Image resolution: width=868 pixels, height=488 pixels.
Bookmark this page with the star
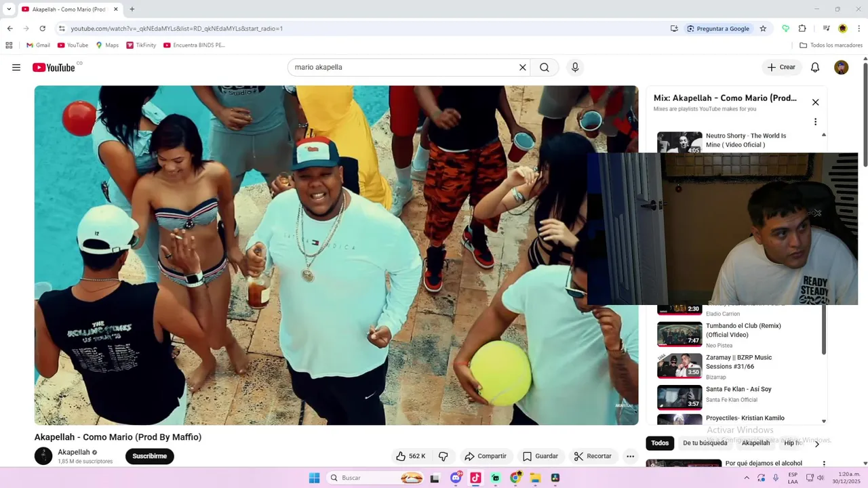[x=763, y=28]
